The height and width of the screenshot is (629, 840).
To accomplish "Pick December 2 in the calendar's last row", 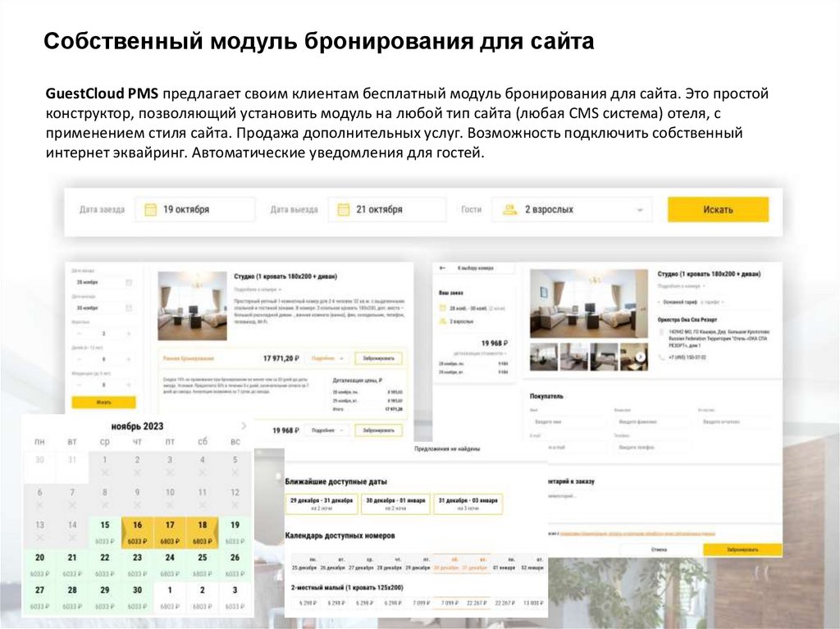I will click(x=203, y=597).
